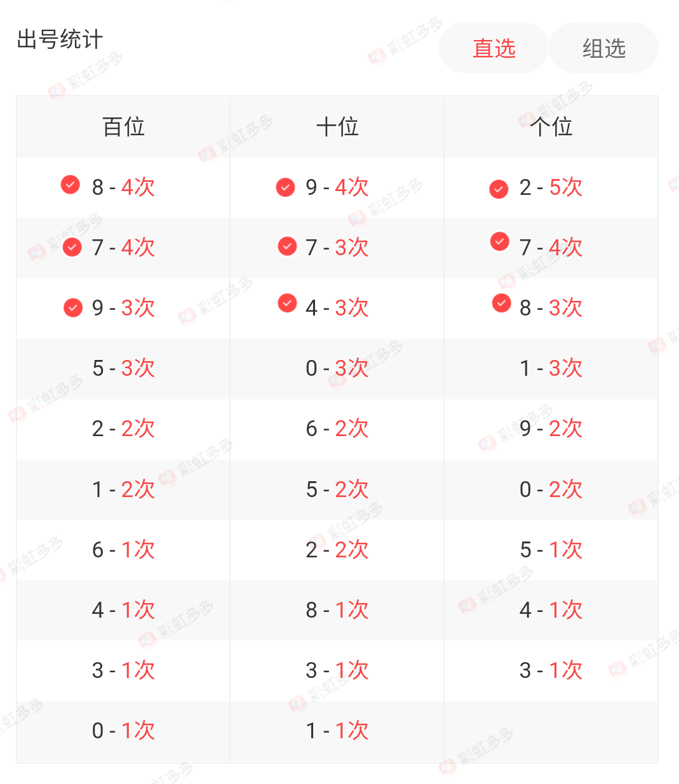The height and width of the screenshot is (784, 679).
Task: Toggle the checkmark icon beside 十位 7 - 3次
Action: pyautogui.click(x=287, y=246)
